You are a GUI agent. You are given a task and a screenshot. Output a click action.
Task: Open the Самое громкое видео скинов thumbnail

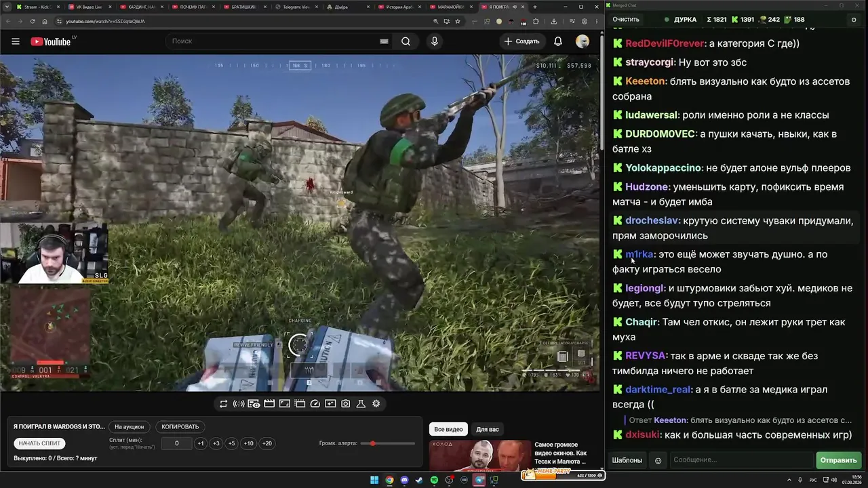click(479, 455)
